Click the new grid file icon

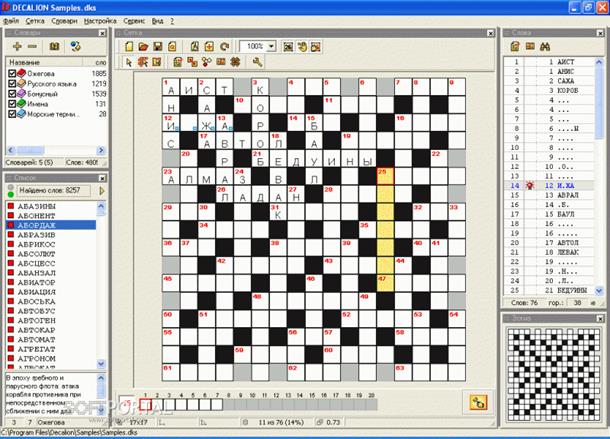pos(127,47)
